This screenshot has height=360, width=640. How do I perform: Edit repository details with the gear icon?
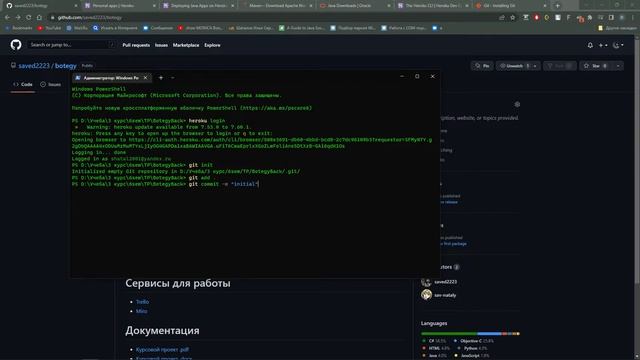517,104
